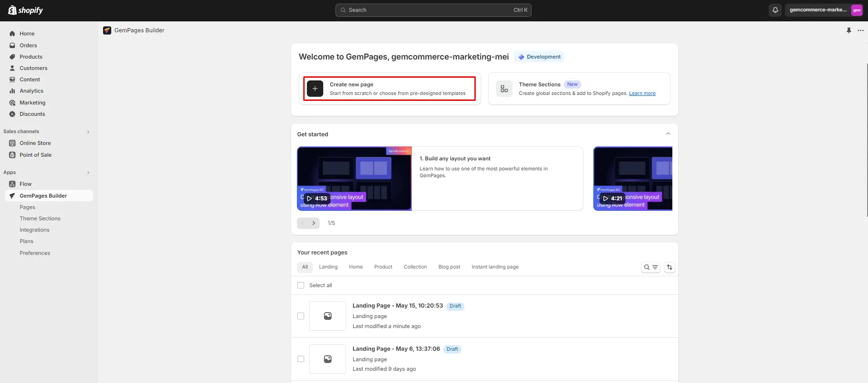The height and width of the screenshot is (383, 868).
Task: Select the Blog post tab
Action: 449,267
